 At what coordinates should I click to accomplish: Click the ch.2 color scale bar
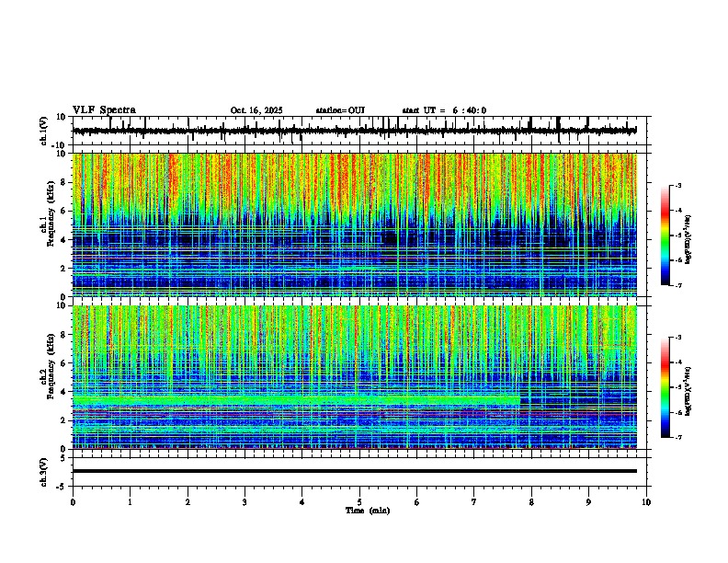click(665, 387)
